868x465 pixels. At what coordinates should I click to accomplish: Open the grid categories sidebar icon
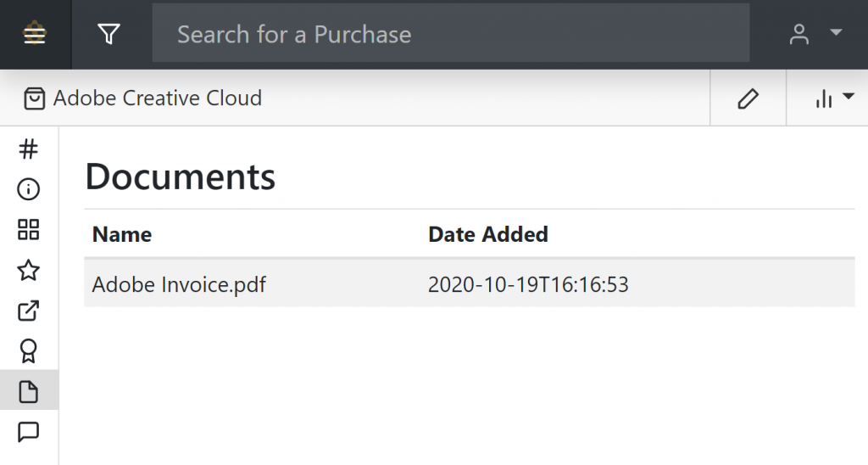28,229
